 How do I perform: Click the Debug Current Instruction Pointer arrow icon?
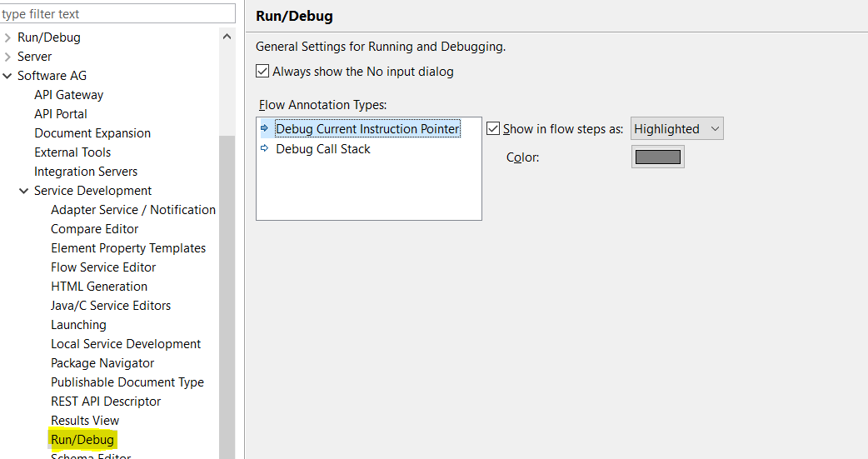pos(265,128)
